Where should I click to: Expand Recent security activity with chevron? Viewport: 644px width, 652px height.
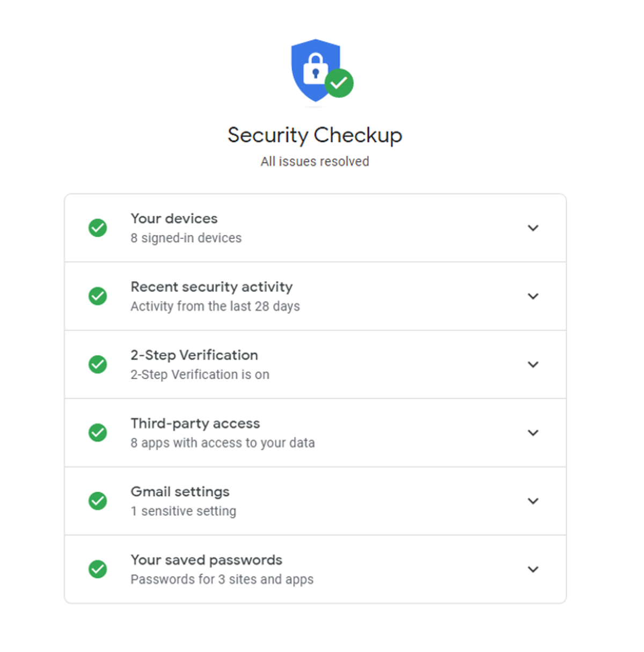533,296
